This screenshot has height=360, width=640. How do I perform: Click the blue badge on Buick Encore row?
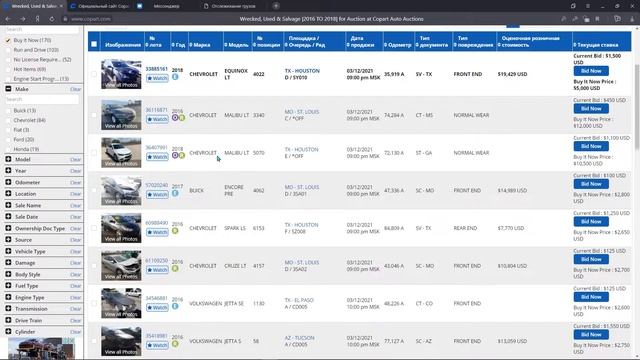pyautogui.click(x=175, y=193)
